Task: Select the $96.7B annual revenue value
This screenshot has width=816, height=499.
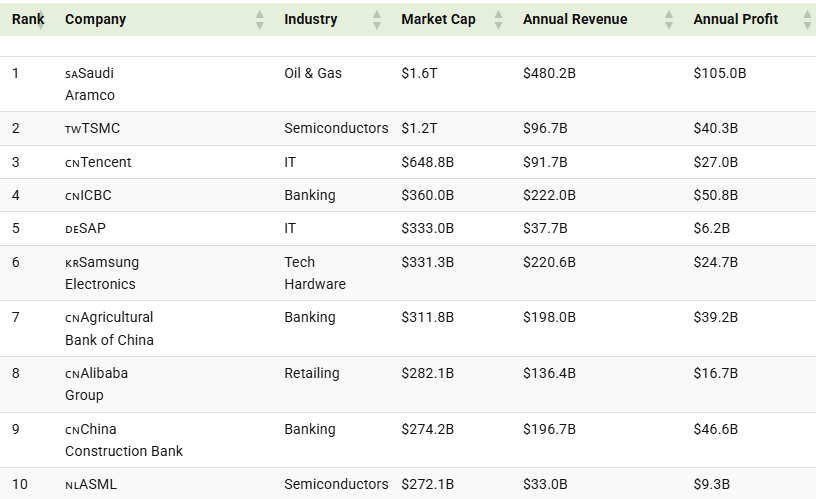Action: 545,129
